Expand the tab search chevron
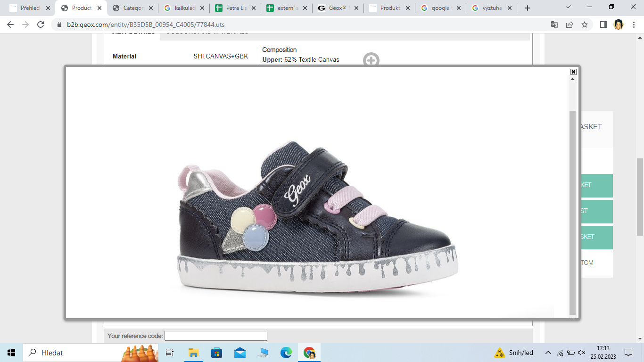The width and height of the screenshot is (644, 362). coord(568,7)
